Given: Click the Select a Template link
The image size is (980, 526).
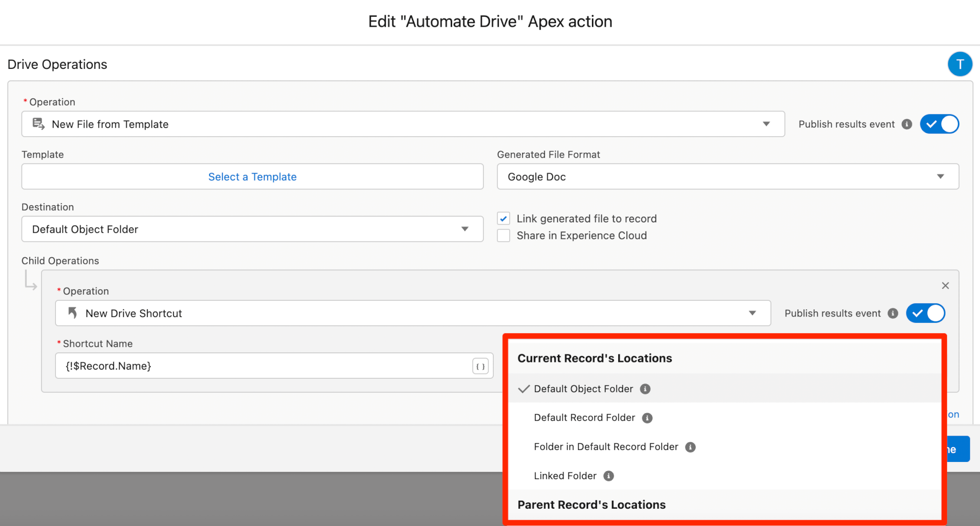Looking at the screenshot, I should coord(252,177).
